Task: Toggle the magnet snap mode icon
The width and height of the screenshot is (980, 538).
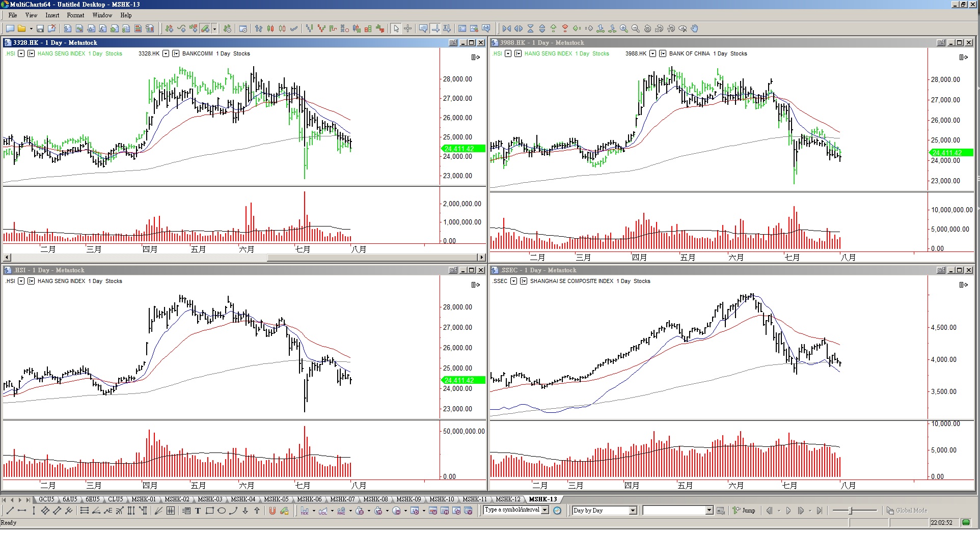Action: [273, 511]
